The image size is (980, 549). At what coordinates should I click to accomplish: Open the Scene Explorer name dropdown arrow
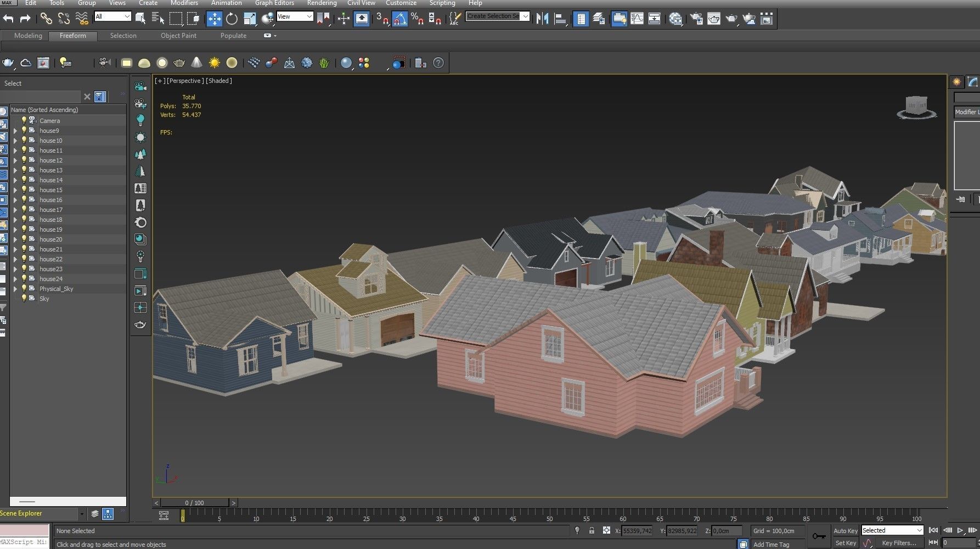click(82, 514)
